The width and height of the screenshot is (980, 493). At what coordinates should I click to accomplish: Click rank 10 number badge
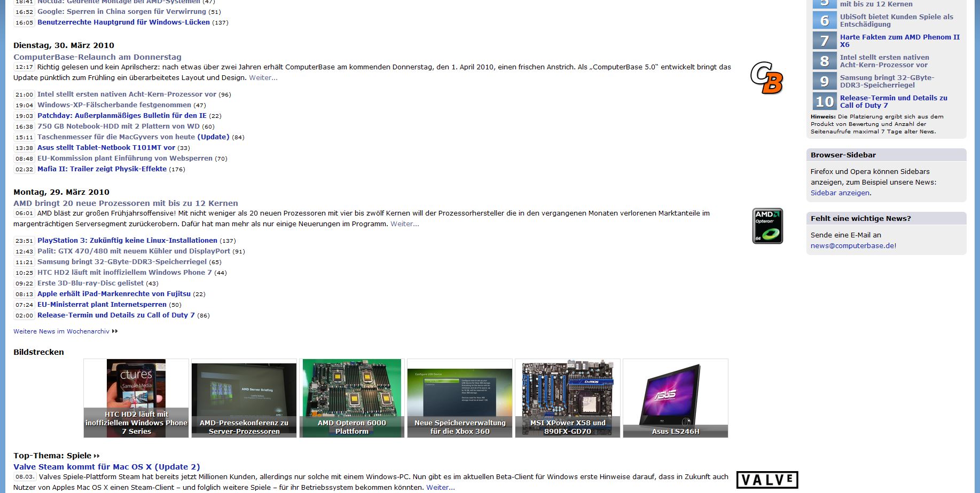coord(825,101)
